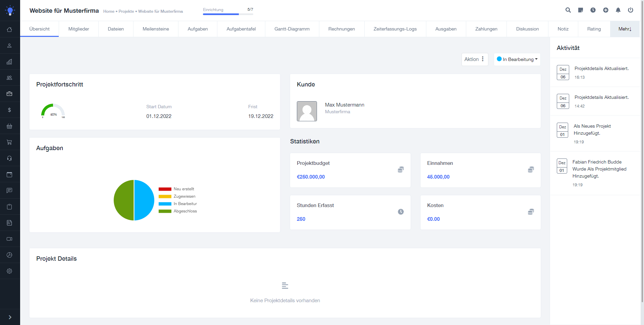This screenshot has width=644, height=325.
Task: Click the power logout icon
Action: (631, 10)
